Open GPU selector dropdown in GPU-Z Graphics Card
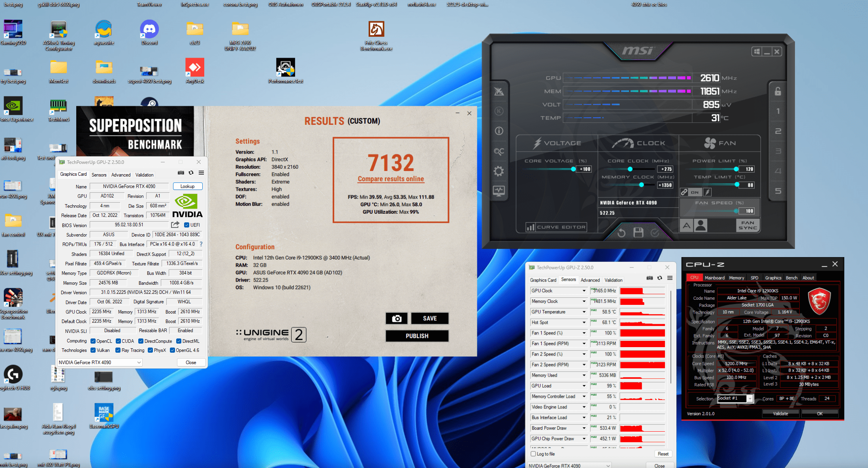 [x=100, y=363]
